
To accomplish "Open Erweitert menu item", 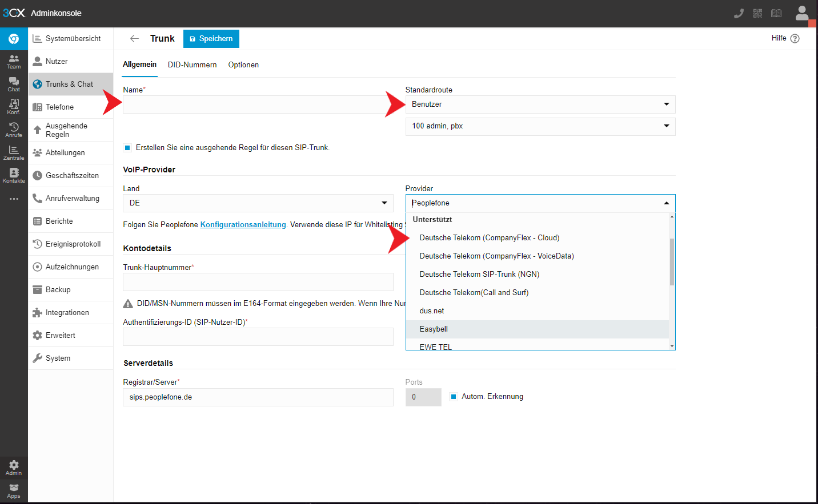I will (71, 335).
